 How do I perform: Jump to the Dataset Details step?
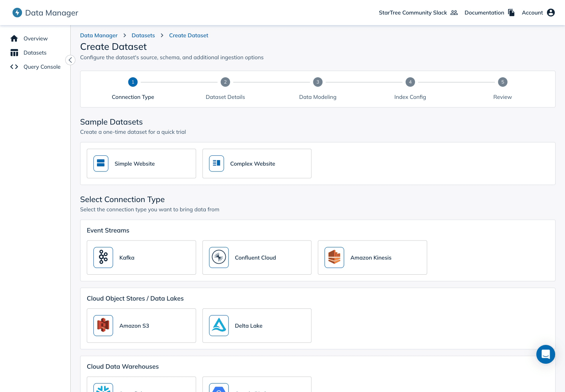tap(225, 82)
